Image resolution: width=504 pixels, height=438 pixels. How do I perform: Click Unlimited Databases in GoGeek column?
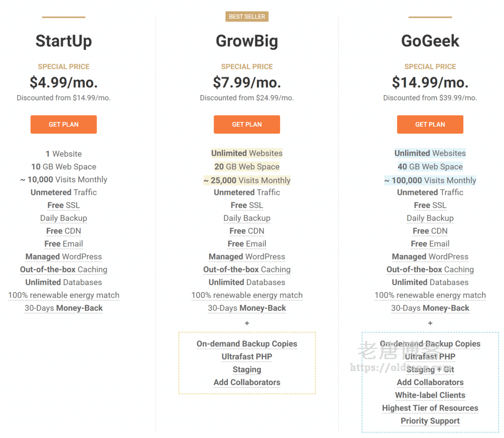[x=430, y=282]
